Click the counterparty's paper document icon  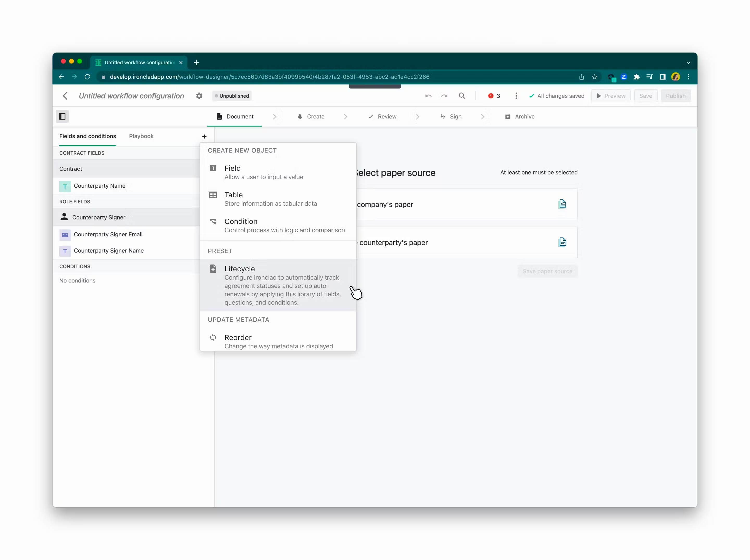click(x=562, y=242)
